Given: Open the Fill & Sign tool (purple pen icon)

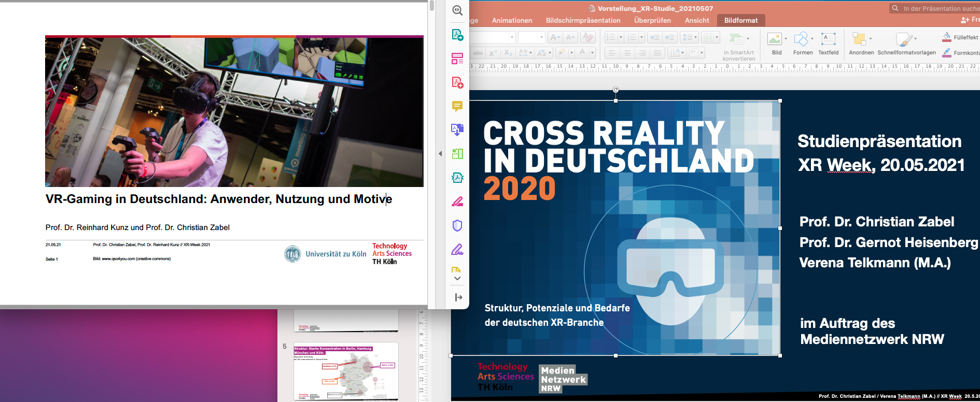Looking at the screenshot, I should click(457, 249).
